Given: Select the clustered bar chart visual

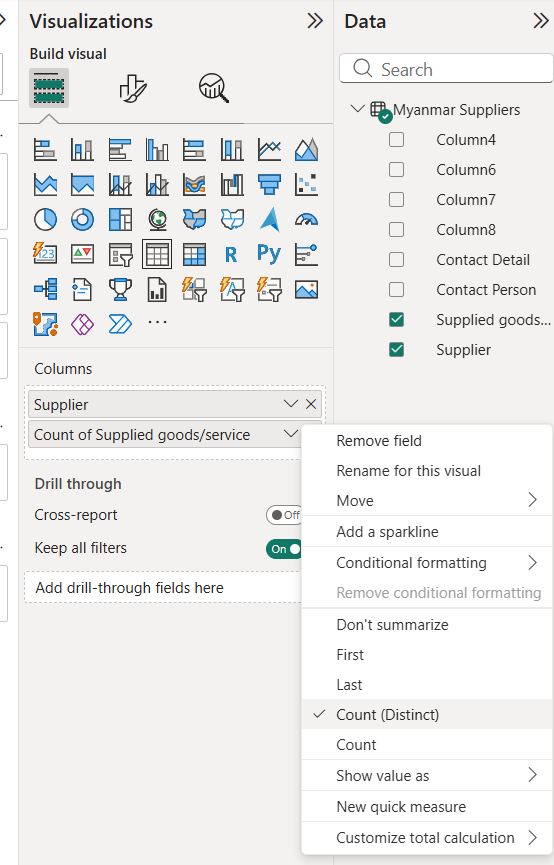Looking at the screenshot, I should click(120, 149).
